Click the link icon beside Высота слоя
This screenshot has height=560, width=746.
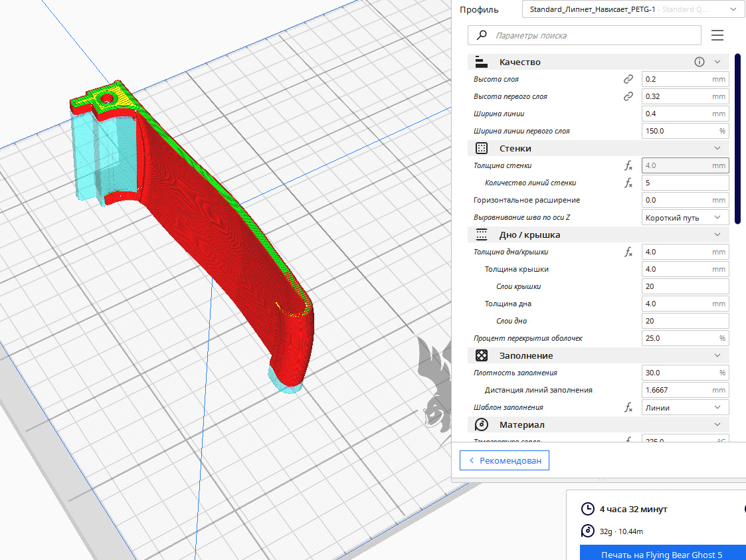[628, 79]
